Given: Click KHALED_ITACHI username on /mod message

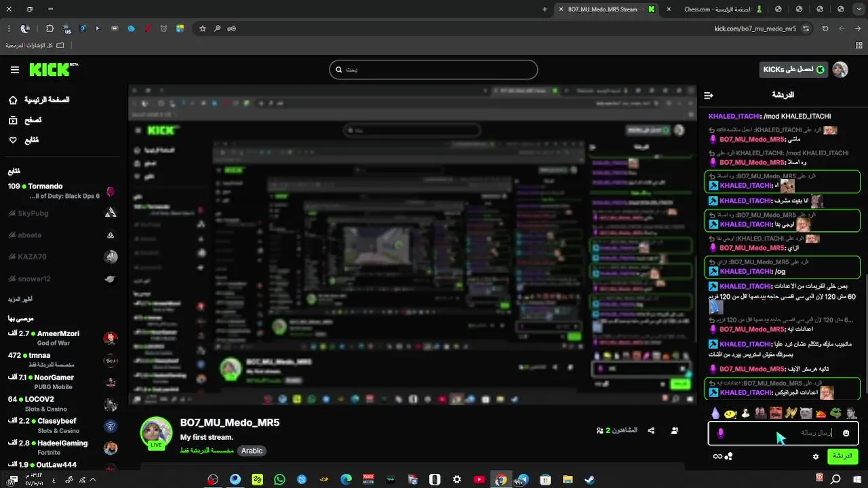Looking at the screenshot, I should click(734, 117).
